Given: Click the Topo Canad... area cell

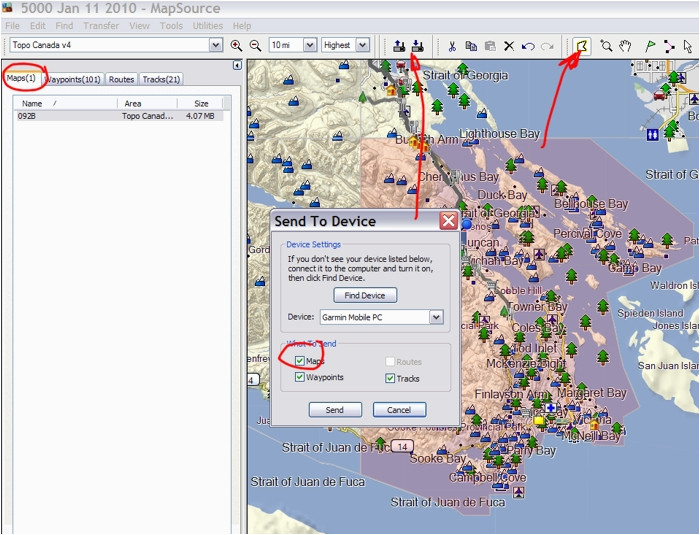Looking at the screenshot, I should (147, 116).
